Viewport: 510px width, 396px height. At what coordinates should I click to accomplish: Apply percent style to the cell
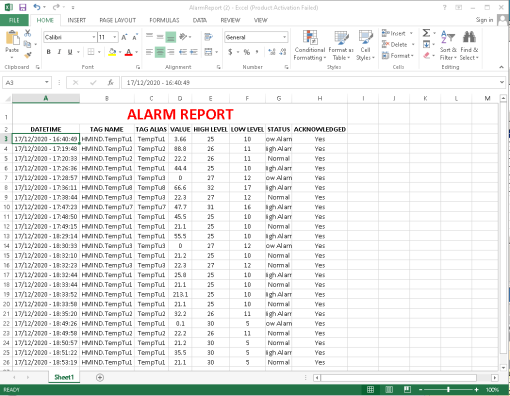[247, 52]
